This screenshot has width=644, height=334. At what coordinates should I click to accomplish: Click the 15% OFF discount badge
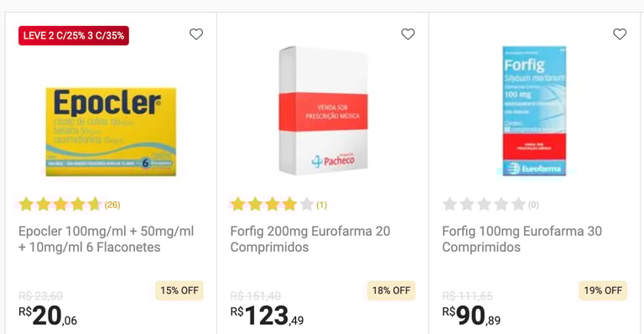(x=179, y=290)
